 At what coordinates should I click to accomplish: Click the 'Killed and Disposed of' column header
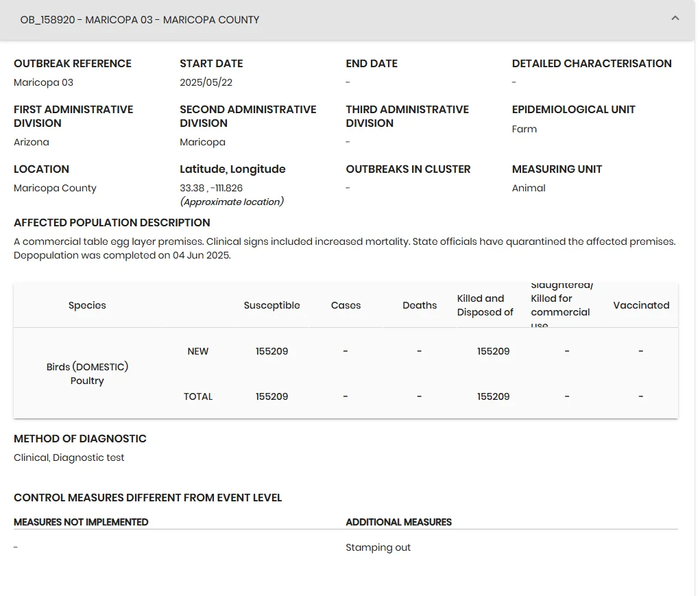click(x=485, y=305)
